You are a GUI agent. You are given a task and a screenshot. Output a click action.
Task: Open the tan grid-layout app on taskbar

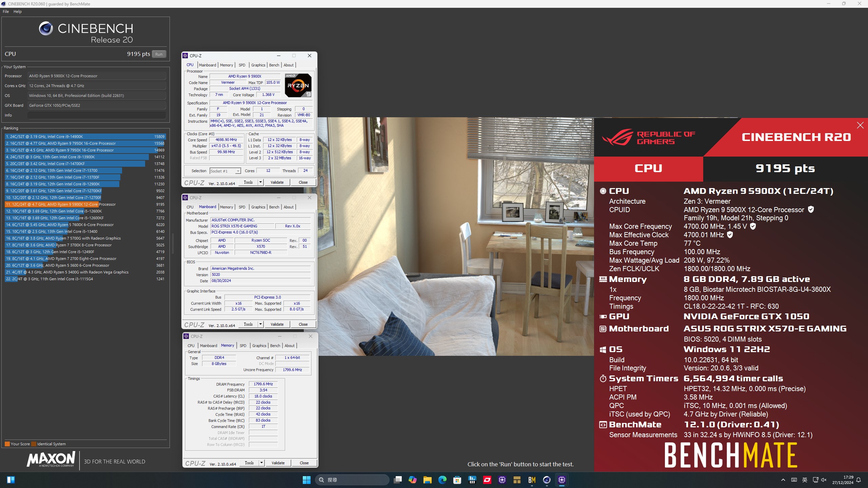pos(517,480)
